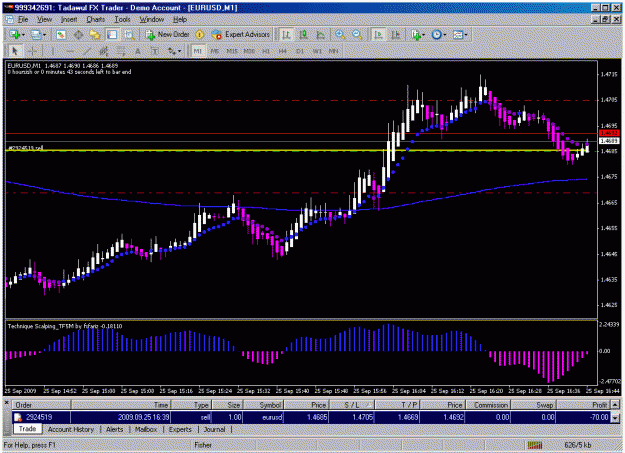Switch chart timeframe to M30
Screen dimensions: 625x453
pos(249,51)
